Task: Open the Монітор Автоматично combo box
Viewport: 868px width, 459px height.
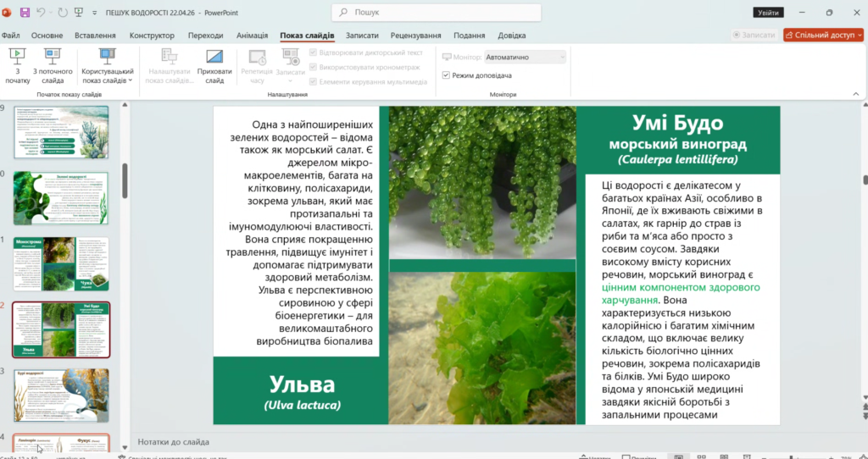Action: coord(525,57)
